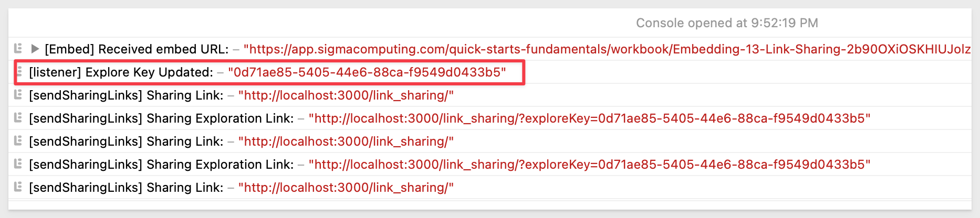Image resolution: width=980 pixels, height=218 pixels.
Task: Open the first localhost link_sharing URL
Action: click(346, 95)
